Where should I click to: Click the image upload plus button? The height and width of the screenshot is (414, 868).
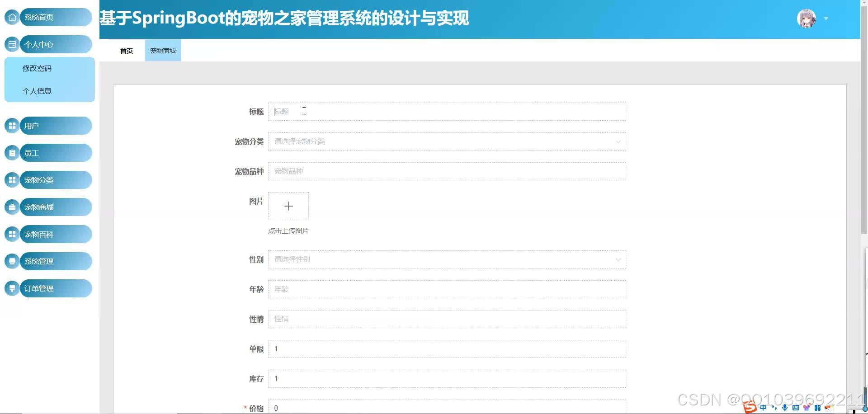click(x=288, y=206)
